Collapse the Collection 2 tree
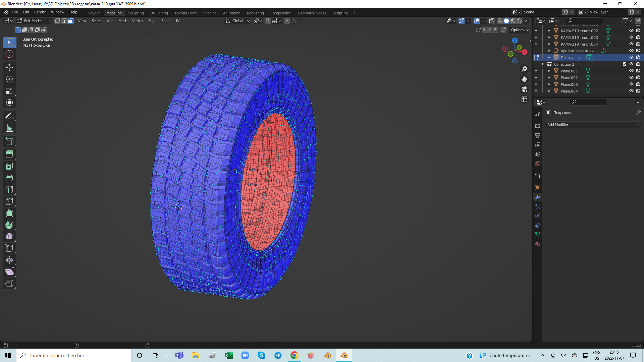Screen dimensions: 644x362 tap(543, 64)
